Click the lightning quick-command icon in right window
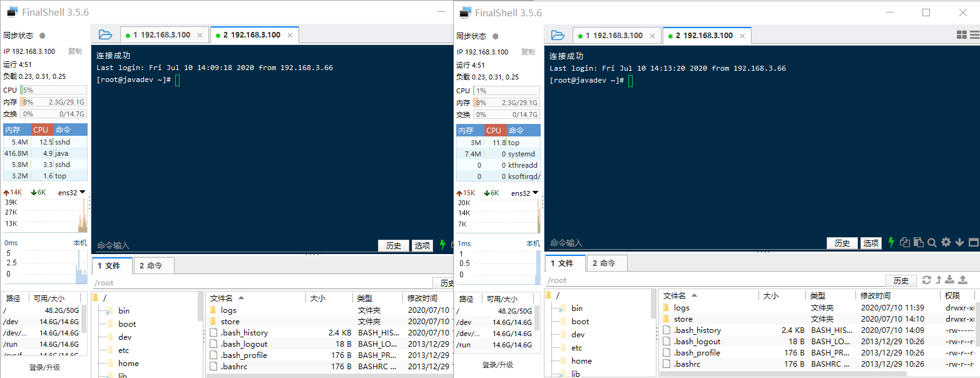Viewport: 980px width, 378px height. pos(891,243)
